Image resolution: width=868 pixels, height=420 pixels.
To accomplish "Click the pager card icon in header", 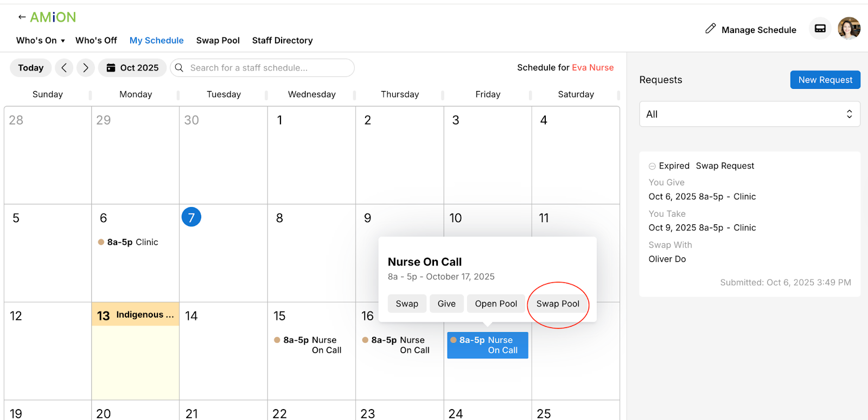I will point(820,29).
